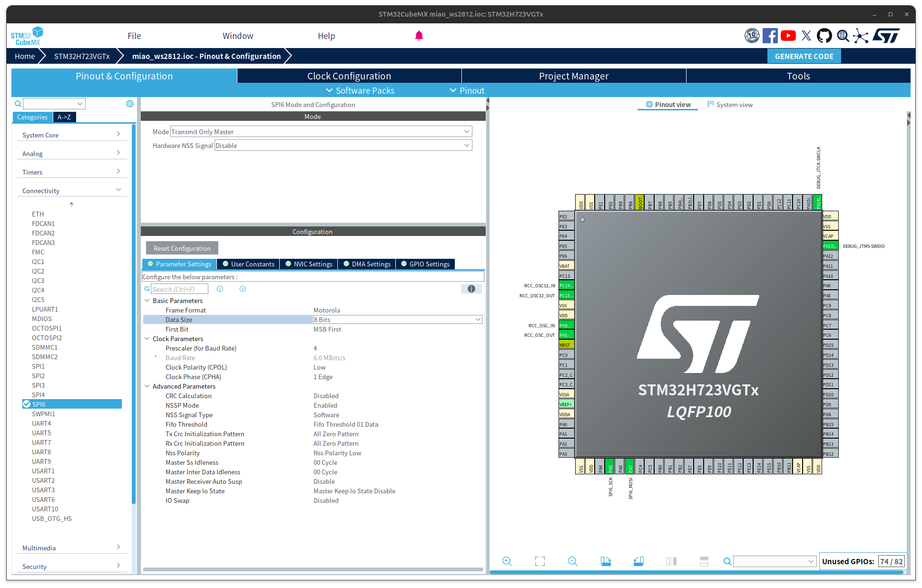Select the SPI6 peripheral entry
922x588 pixels.
[39, 404]
